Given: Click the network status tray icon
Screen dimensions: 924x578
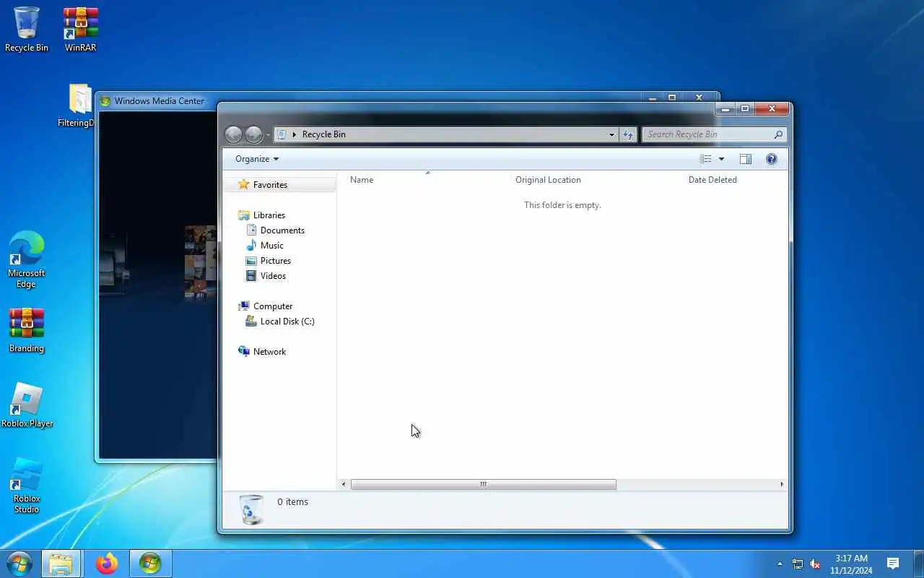Looking at the screenshot, I should [x=798, y=564].
